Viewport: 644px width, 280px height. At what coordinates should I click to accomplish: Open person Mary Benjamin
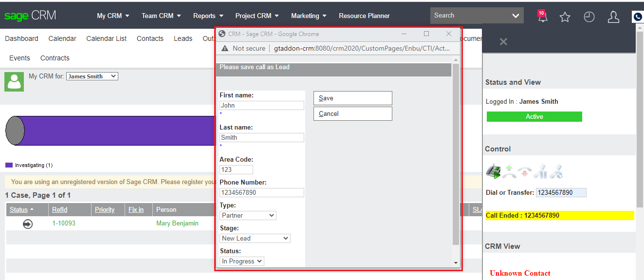point(178,224)
